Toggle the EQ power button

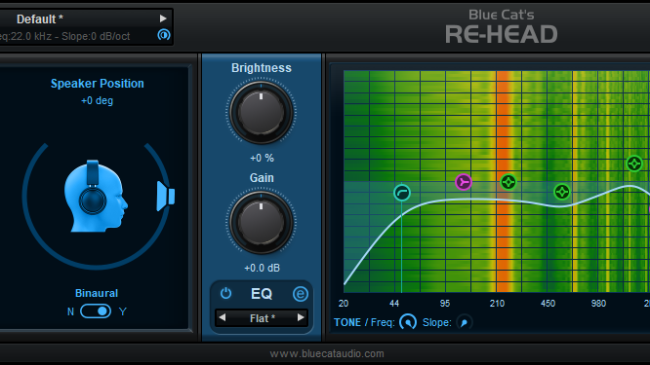point(226,293)
